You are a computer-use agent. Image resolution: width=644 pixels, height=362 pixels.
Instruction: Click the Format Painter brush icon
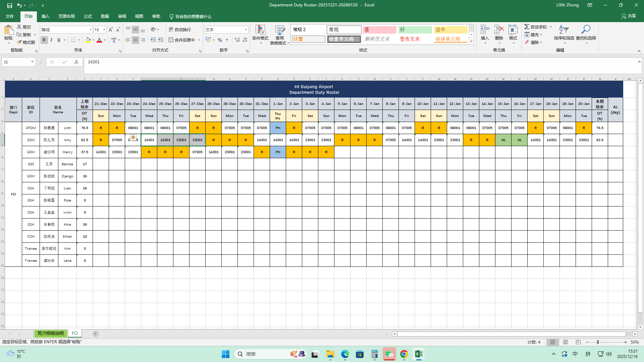pos(19,42)
